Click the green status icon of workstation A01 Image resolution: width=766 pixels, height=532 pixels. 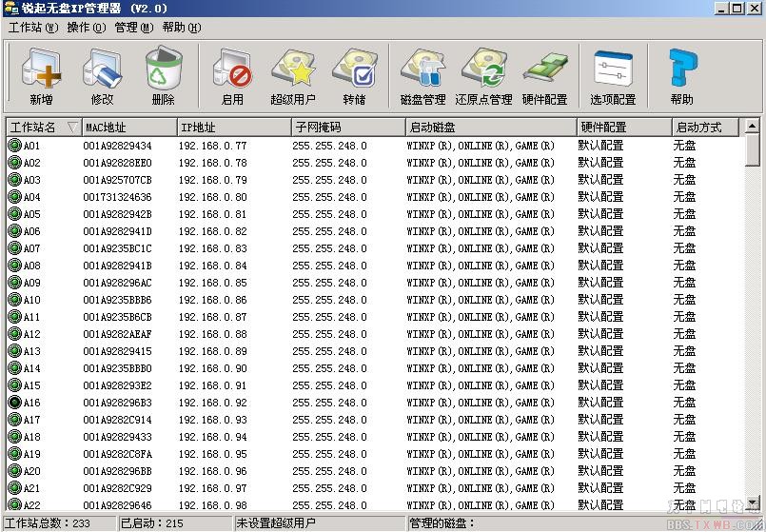click(x=15, y=145)
